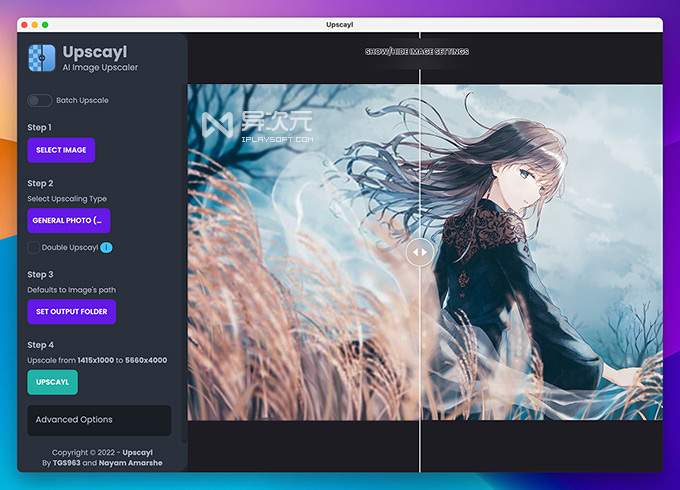The height and width of the screenshot is (490, 680).
Task: Maximize the Upscayl window with green button
Action: (45, 25)
